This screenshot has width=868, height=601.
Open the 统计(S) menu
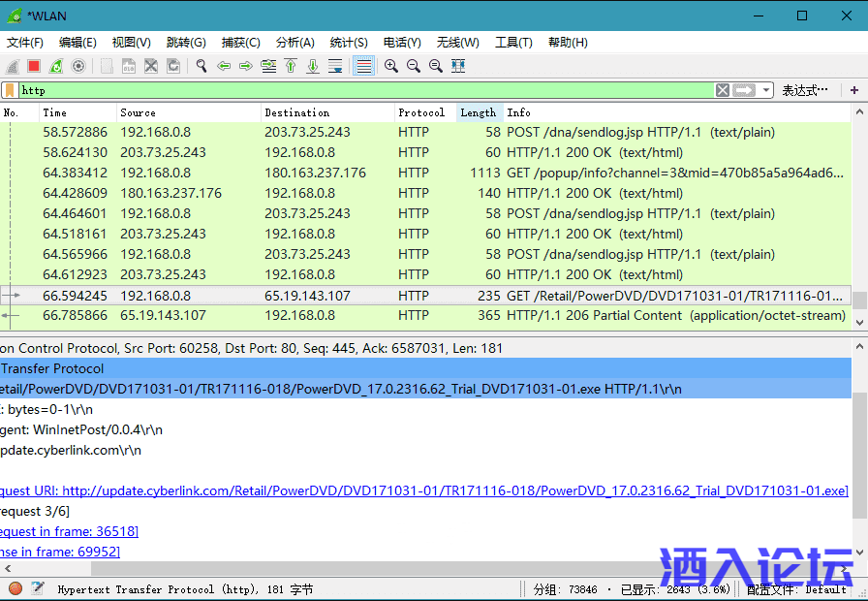(x=349, y=43)
